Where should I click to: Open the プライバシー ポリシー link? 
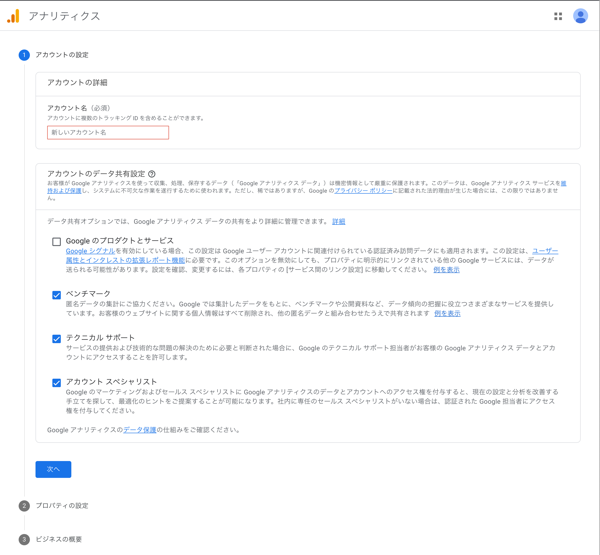(364, 191)
